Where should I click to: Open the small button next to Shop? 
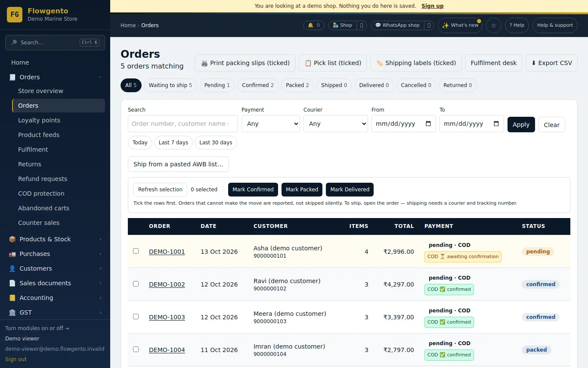362,25
